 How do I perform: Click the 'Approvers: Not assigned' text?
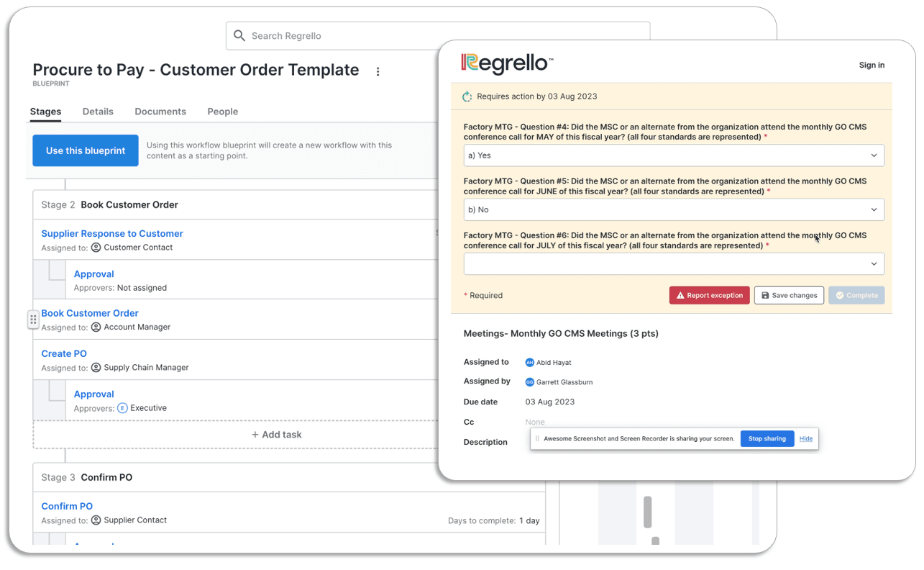pos(120,288)
